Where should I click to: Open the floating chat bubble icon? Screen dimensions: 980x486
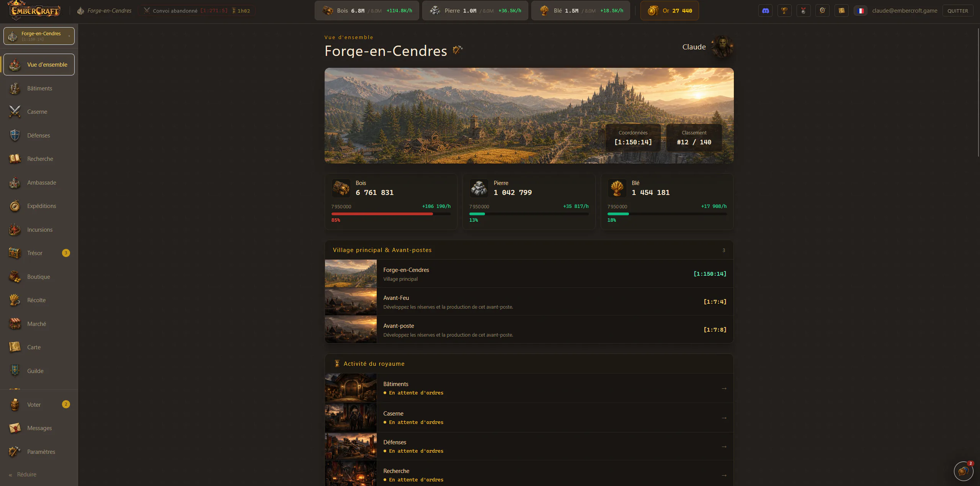click(963, 471)
